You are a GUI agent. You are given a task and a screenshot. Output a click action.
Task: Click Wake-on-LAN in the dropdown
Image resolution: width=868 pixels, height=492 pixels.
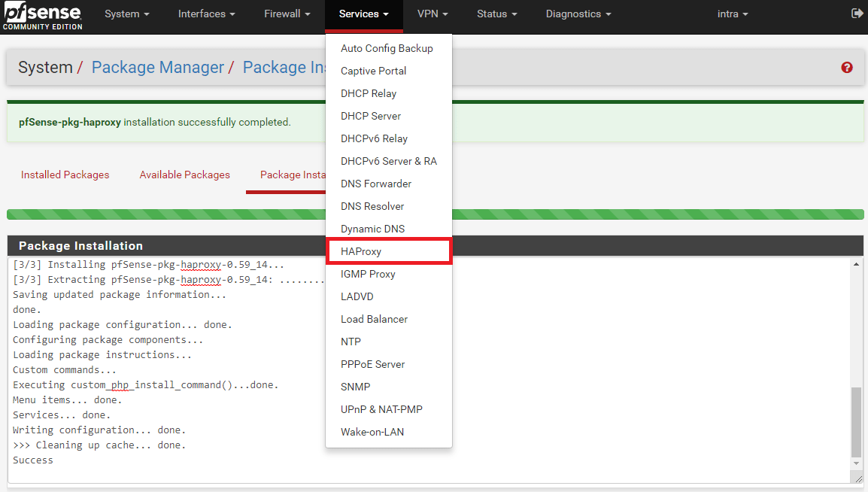(x=372, y=432)
